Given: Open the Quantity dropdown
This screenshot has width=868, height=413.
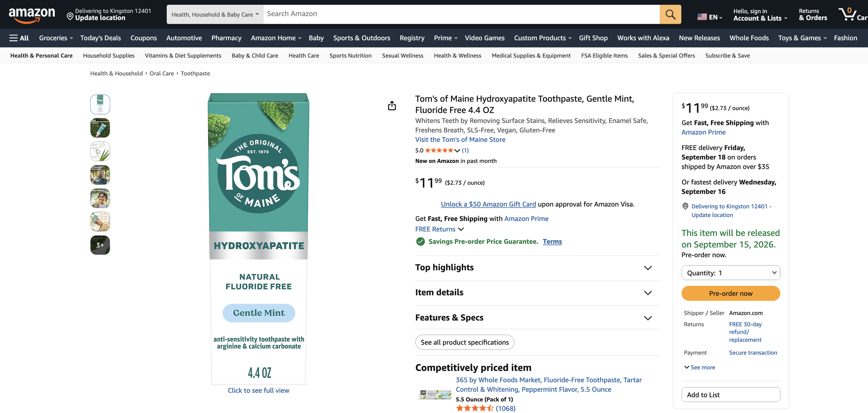Looking at the screenshot, I should coord(731,273).
